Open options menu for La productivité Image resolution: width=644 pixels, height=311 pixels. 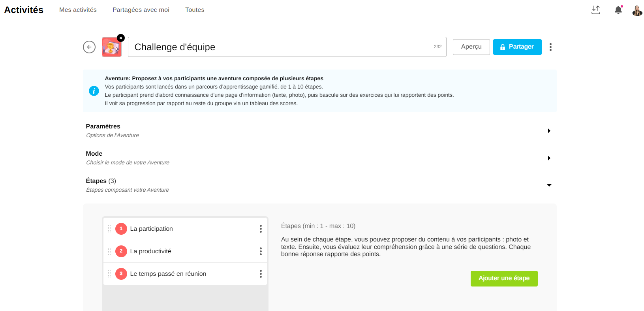[x=261, y=251]
